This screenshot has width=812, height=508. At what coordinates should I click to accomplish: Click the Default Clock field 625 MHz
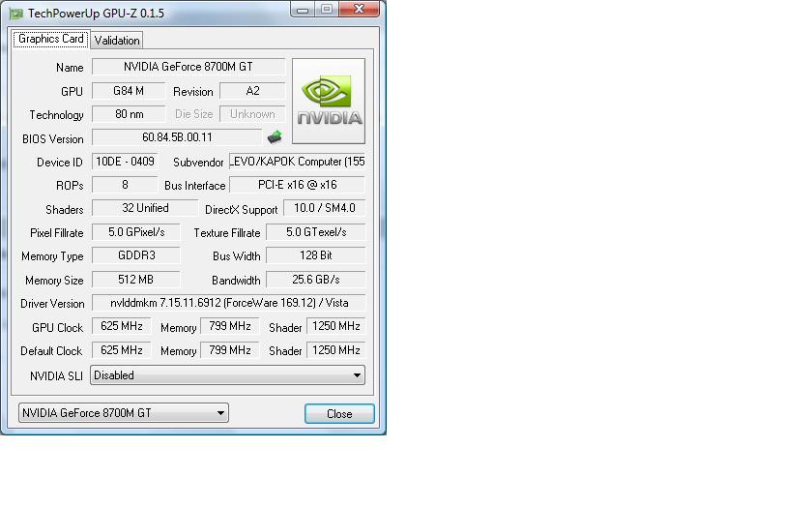(x=122, y=350)
